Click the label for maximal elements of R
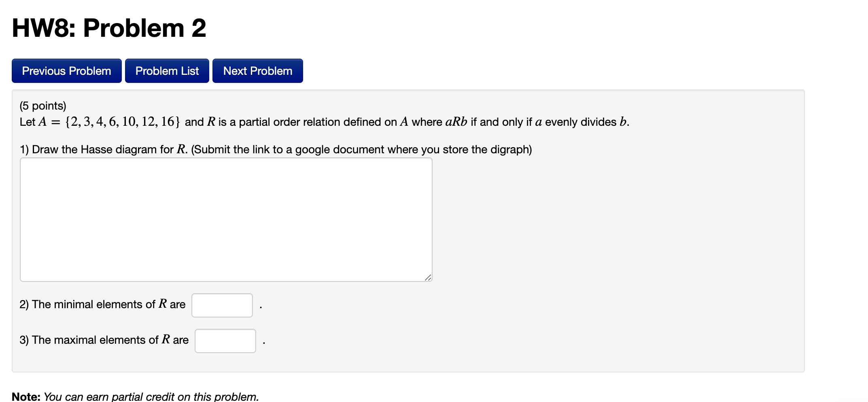Image resolution: width=868 pixels, height=402 pixels. pos(104,340)
